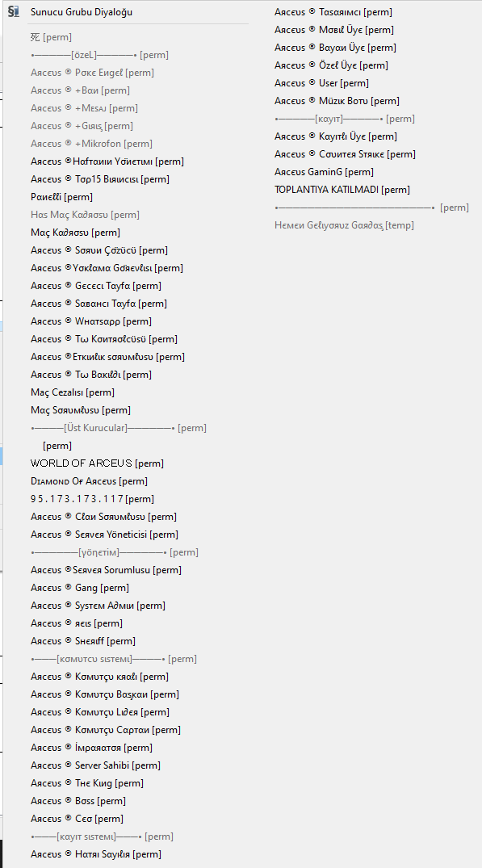
Task: Pick Arceus ® Whatsapp [perm] group
Action: click(90, 321)
